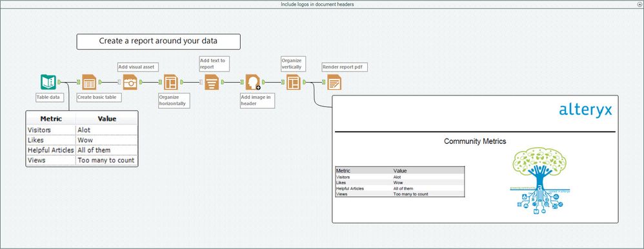Click the input anchor of the Render tool
This screenshot has width=644, height=249.
(324, 82)
